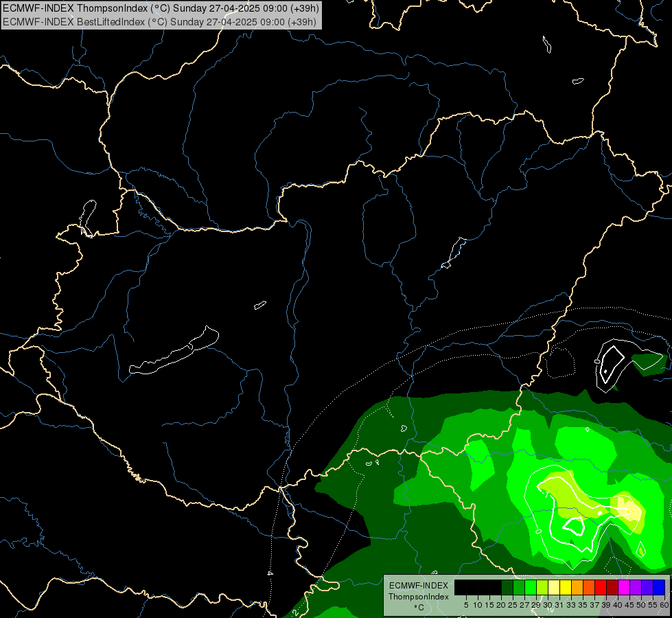
Task: Click the legend tick value 31
Action: pyautogui.click(x=559, y=605)
